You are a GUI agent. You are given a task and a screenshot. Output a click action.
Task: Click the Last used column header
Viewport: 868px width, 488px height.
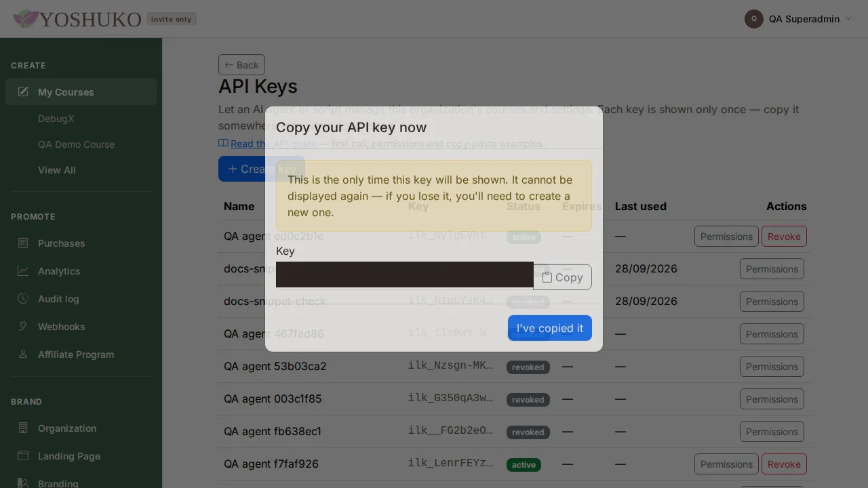pos(641,206)
